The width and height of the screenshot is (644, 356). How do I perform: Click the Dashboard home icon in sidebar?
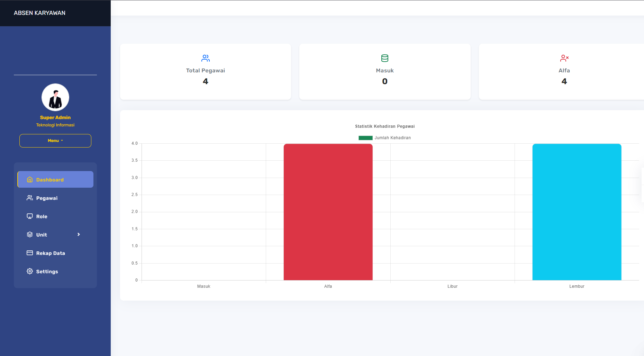(30, 179)
